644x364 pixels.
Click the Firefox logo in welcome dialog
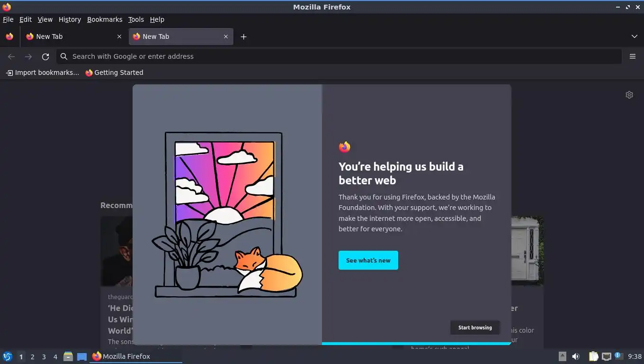click(x=345, y=147)
